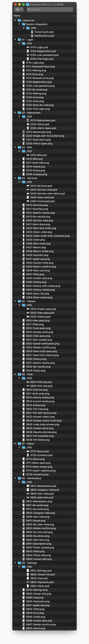Click the 0946-Invalid-date.png file icon
The width and height of the screenshot is (89, 644).
pyautogui.click(x=23, y=621)
